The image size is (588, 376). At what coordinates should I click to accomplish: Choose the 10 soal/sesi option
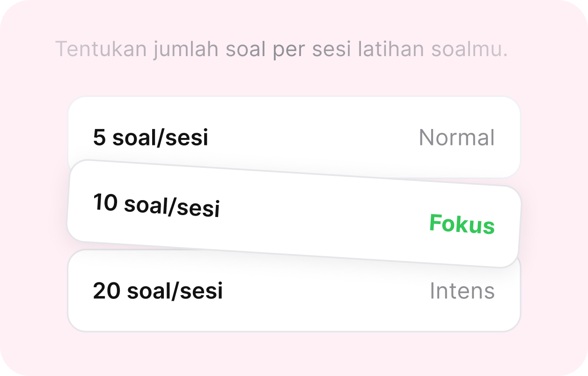pos(294,214)
